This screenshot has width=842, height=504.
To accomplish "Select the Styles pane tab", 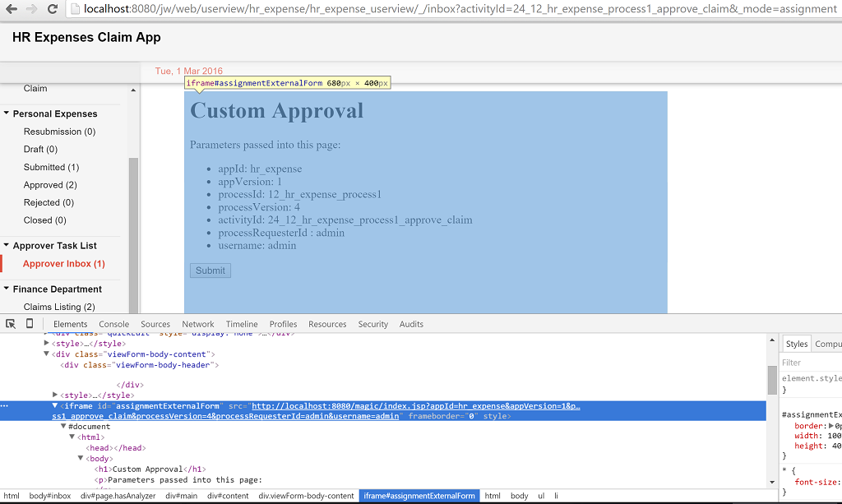I will (796, 344).
